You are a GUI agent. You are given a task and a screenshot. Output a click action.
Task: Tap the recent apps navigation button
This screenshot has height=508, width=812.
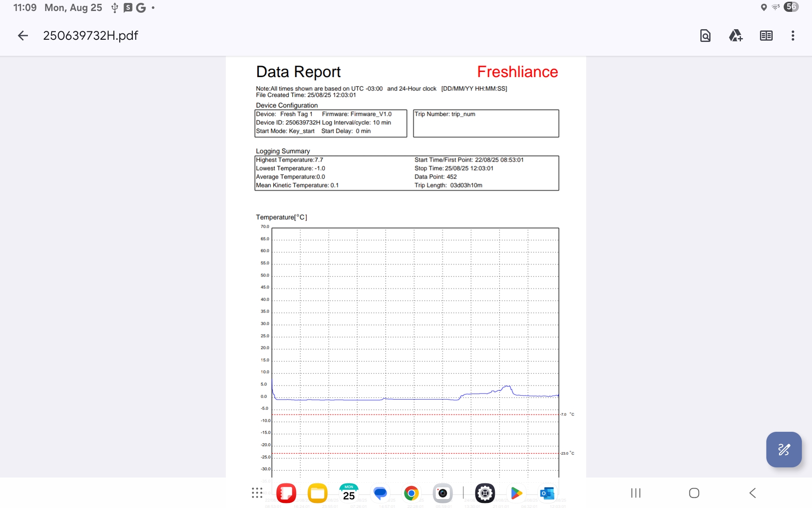[x=636, y=493]
